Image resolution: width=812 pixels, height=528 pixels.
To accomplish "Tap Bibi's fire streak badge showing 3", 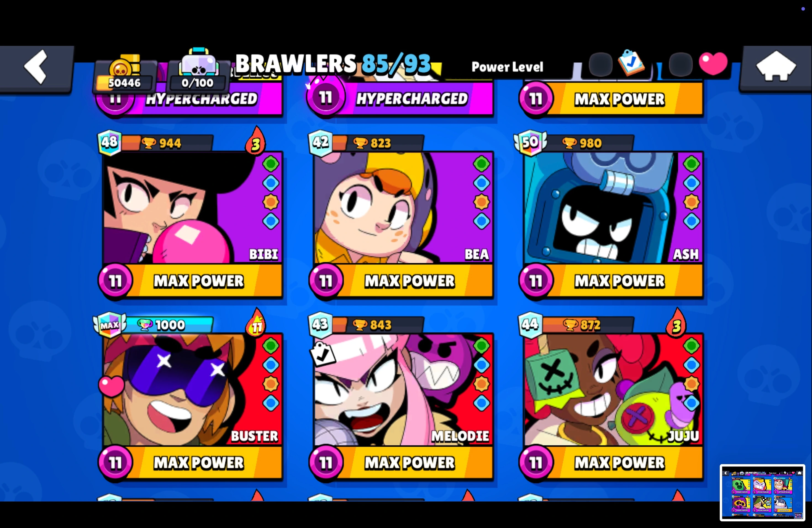I will pos(256,142).
